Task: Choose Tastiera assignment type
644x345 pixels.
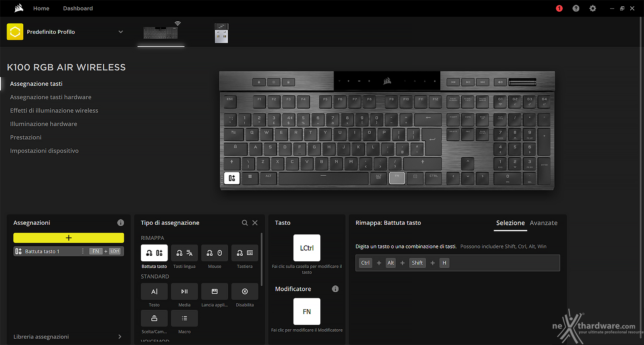Action: point(245,253)
